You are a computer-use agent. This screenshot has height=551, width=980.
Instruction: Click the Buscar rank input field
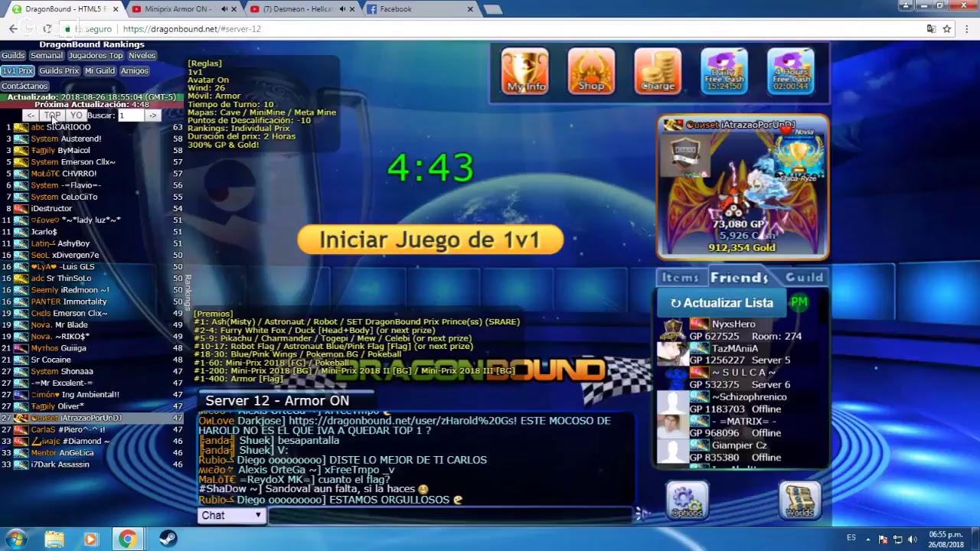pyautogui.click(x=130, y=116)
